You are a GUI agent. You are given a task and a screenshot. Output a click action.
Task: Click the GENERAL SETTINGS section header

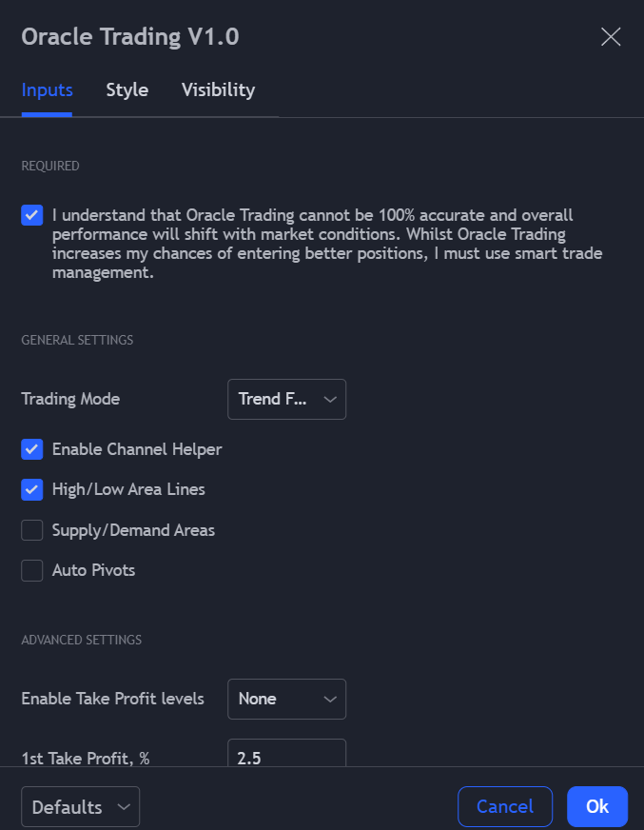(x=77, y=340)
